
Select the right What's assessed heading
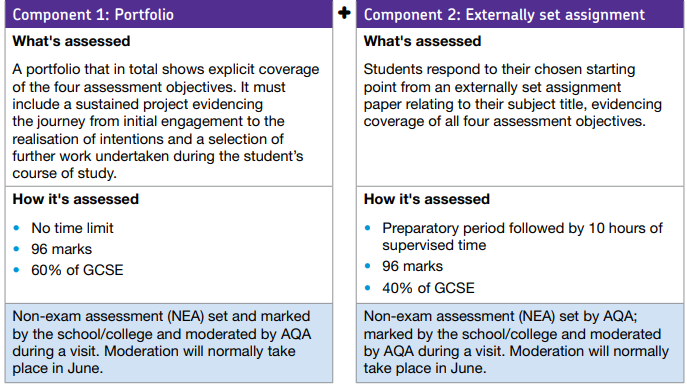coord(422,41)
